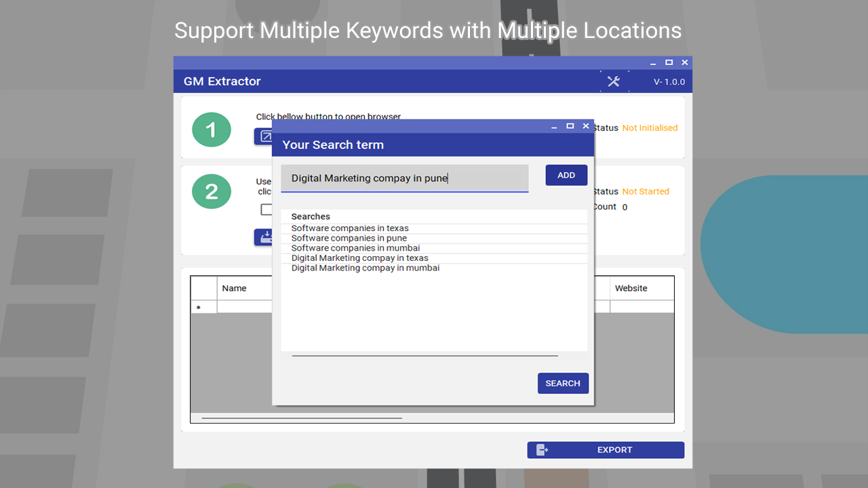Click the open browser icon under step 1

coord(265,136)
